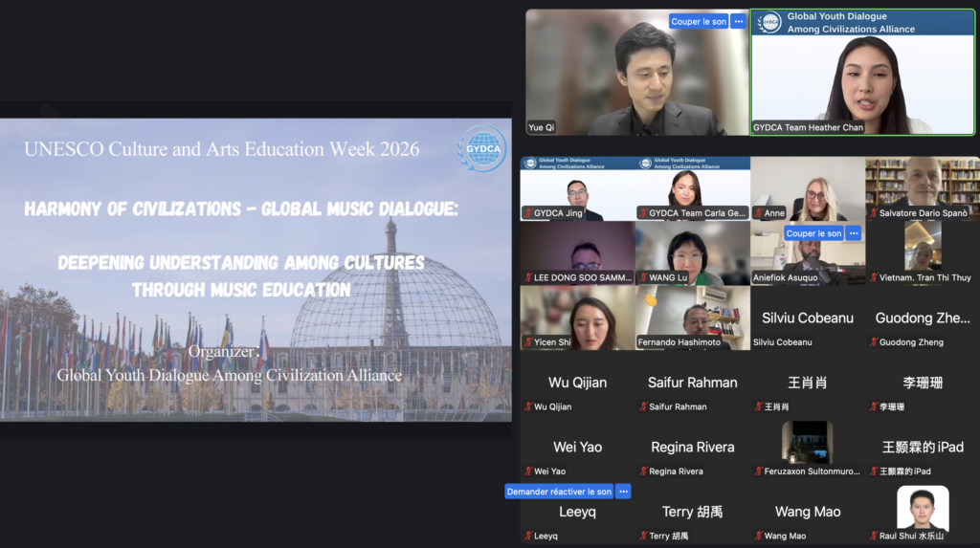Click the large 王颢霖的iPad participant name
The width and height of the screenshot is (980, 548).
pos(923,447)
